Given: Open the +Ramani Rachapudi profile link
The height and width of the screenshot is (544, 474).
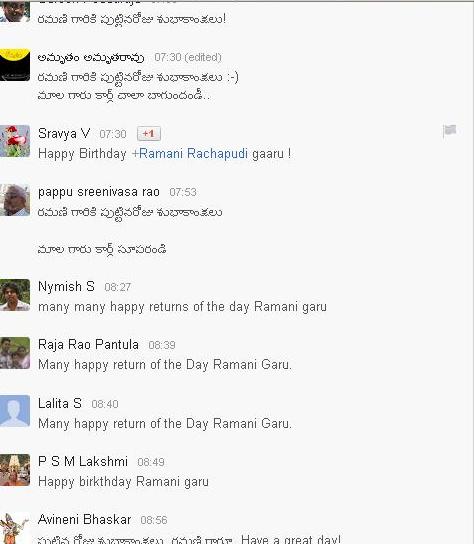Looking at the screenshot, I should [x=190, y=153].
